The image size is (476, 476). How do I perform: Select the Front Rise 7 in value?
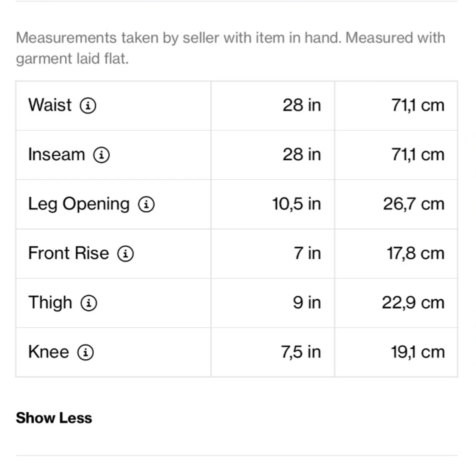tap(307, 253)
